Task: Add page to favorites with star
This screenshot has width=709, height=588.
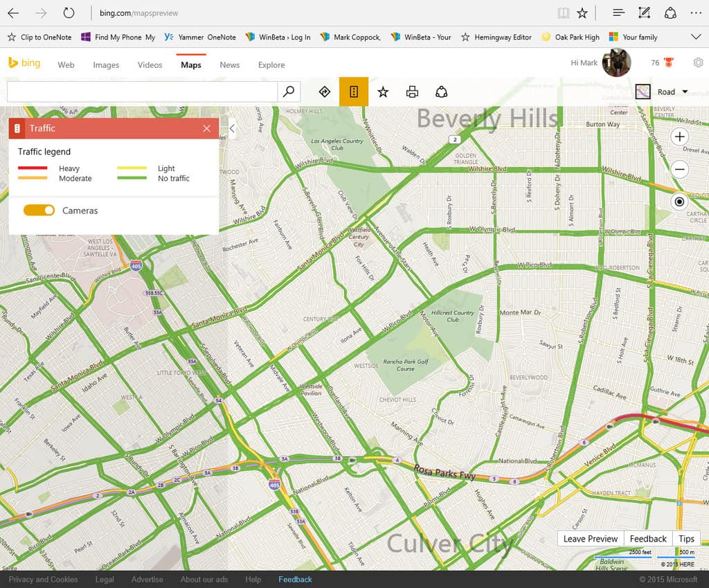Action: point(582,13)
